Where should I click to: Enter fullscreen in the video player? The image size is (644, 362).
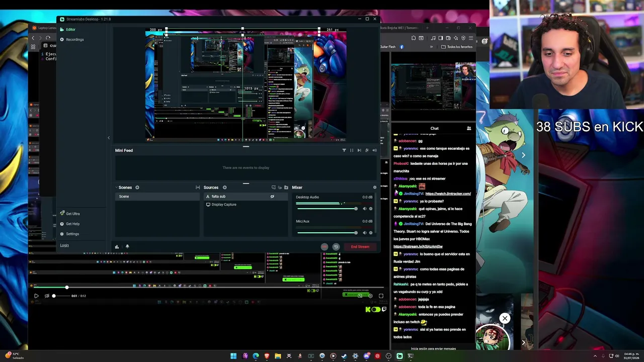coord(381,296)
